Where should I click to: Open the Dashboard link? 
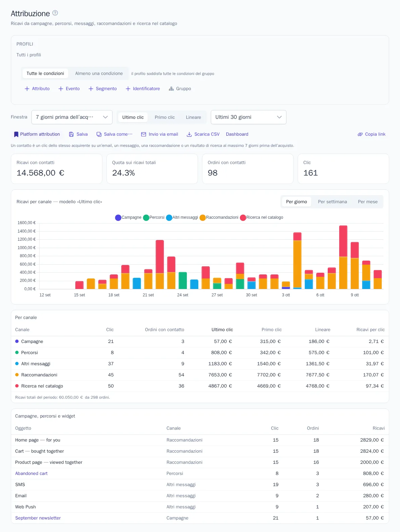pyautogui.click(x=237, y=134)
